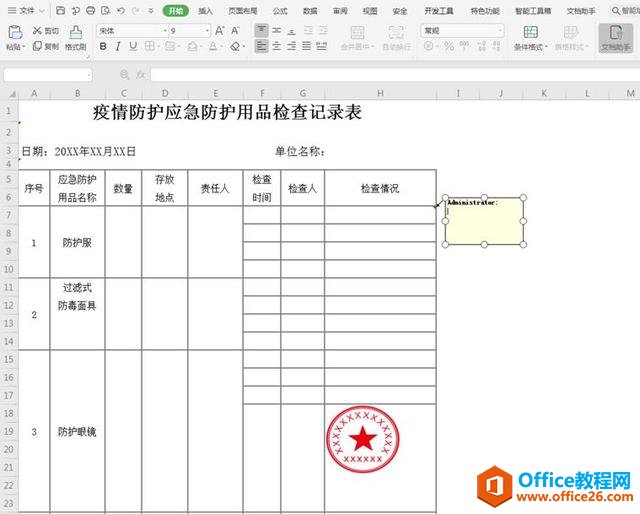Click the Save icon in quick access bar
The width and height of the screenshot is (640, 514).
tap(60, 11)
